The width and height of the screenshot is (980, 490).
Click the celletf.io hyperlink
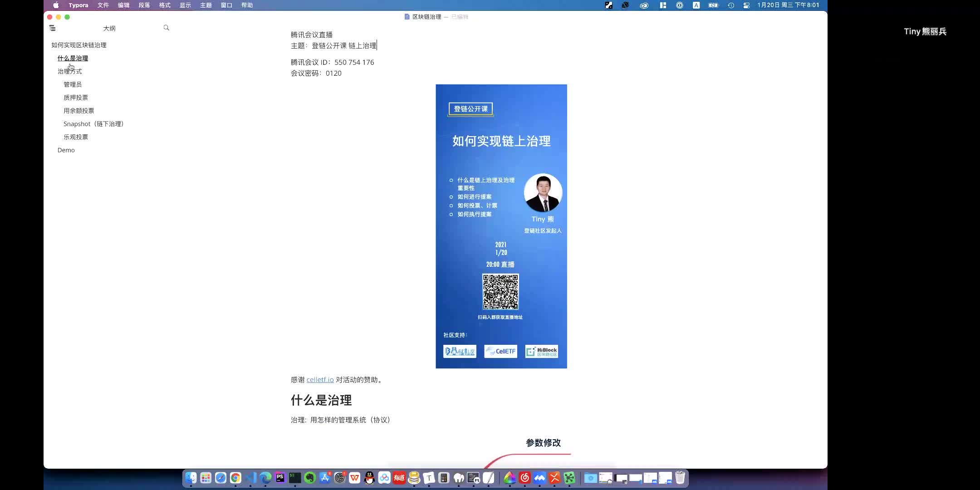319,379
